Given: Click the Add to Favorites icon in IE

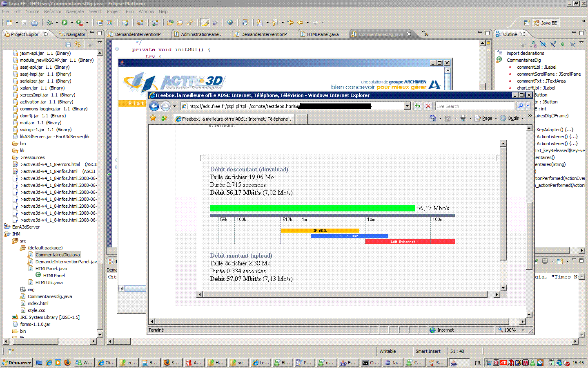Looking at the screenshot, I should click(x=164, y=118).
